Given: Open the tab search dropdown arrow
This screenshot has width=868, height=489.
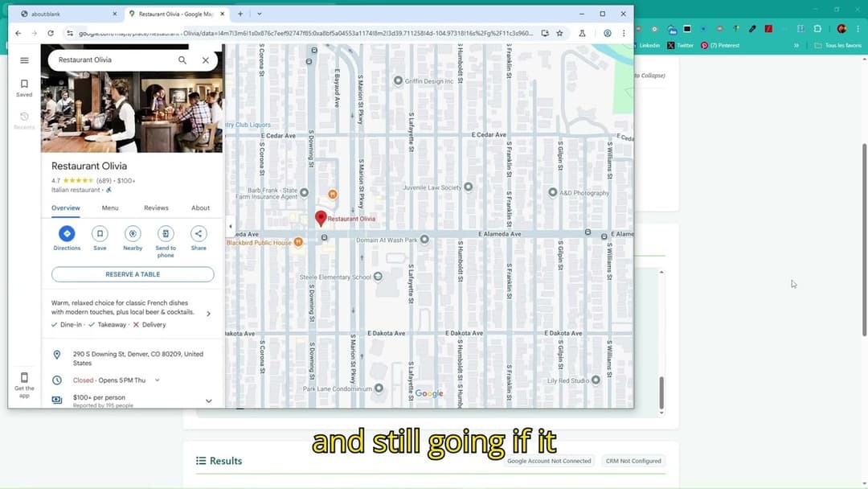Looking at the screenshot, I should 259,14.
